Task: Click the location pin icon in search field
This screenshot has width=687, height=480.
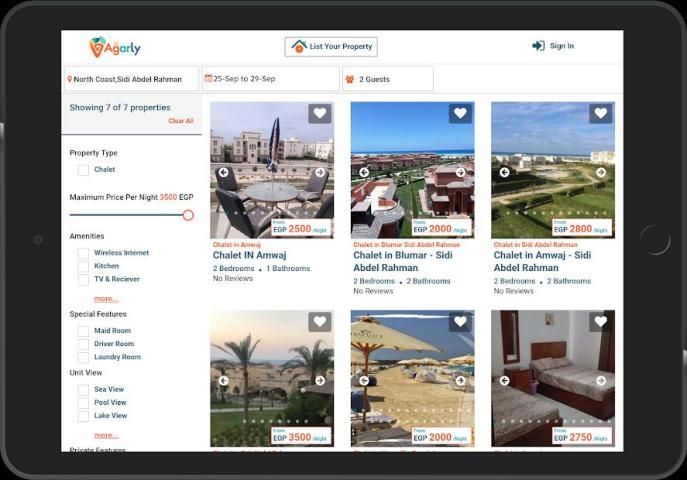Action: (69, 79)
